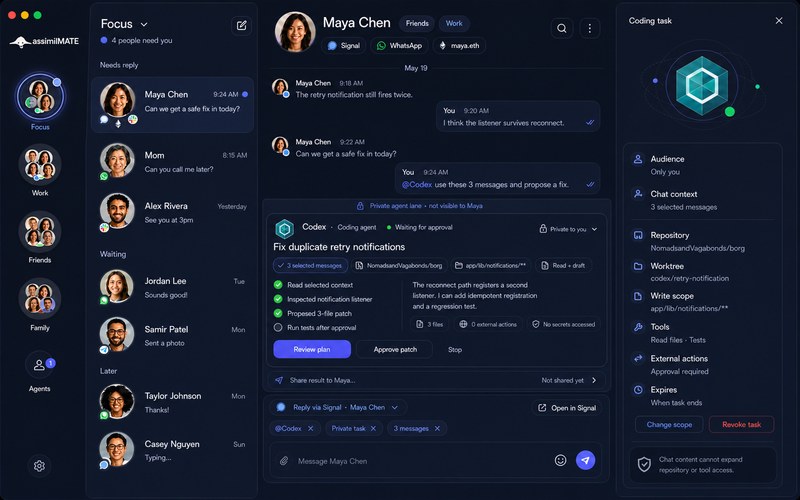This screenshot has height=500, width=800.
Task: Click the lock icon on private agent lane
Action: [x=360, y=206]
